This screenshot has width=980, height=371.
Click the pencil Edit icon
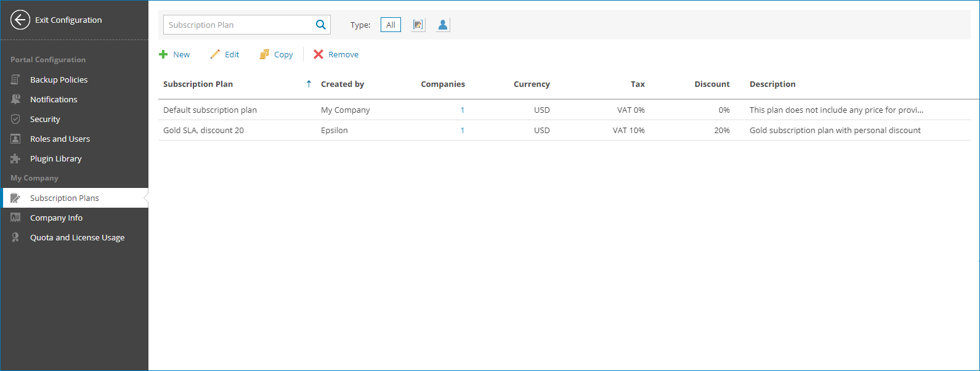tap(215, 54)
